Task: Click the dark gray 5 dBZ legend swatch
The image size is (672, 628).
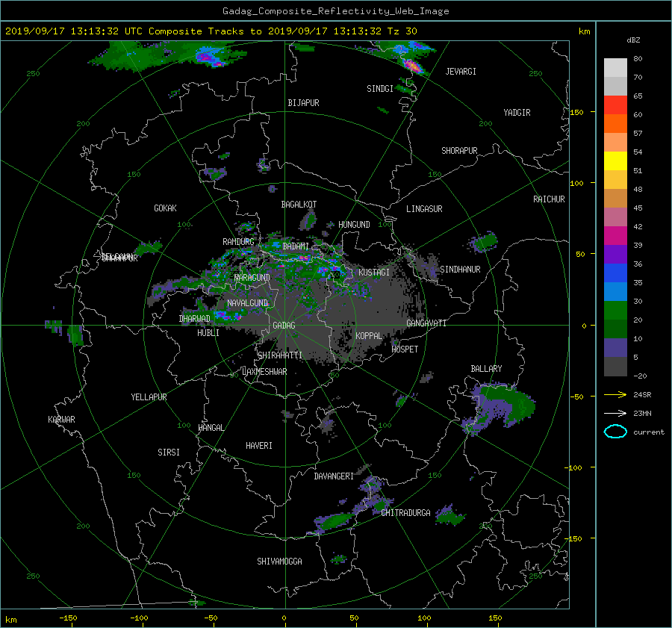Action: (615, 367)
